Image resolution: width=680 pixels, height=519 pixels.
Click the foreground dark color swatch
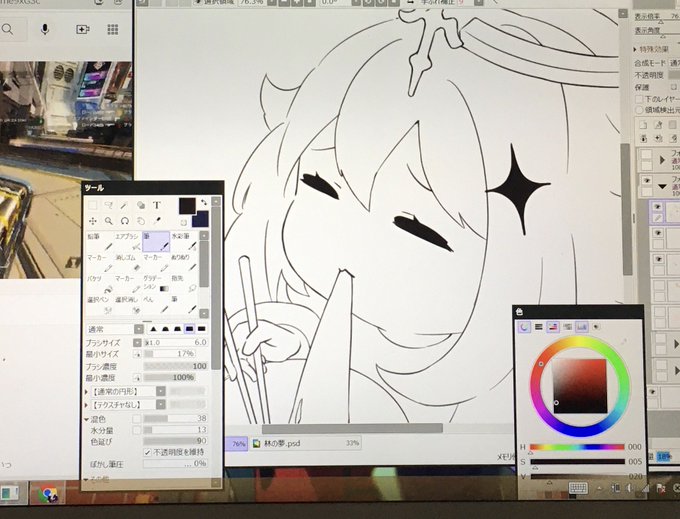point(187,206)
